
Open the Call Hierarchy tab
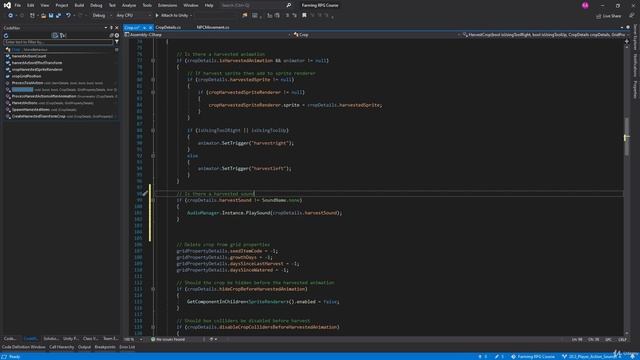[x=62, y=347]
